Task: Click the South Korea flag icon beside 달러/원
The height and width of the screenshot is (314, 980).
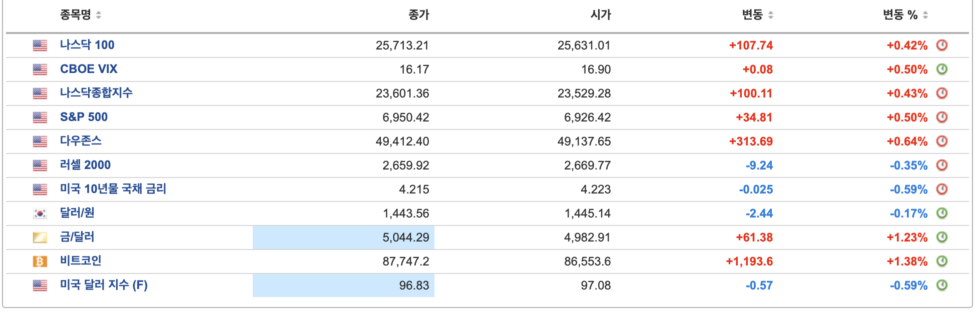Action: (x=40, y=213)
